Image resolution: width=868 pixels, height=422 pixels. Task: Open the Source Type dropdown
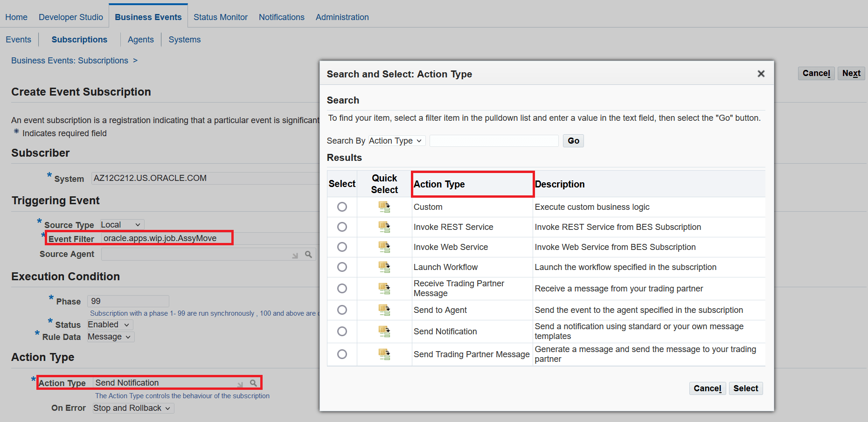[121, 224]
